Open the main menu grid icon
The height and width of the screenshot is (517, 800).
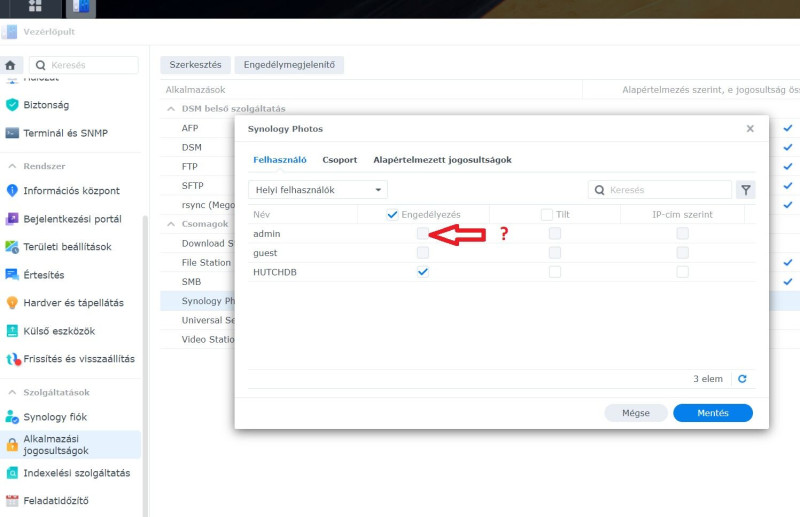[x=35, y=6]
